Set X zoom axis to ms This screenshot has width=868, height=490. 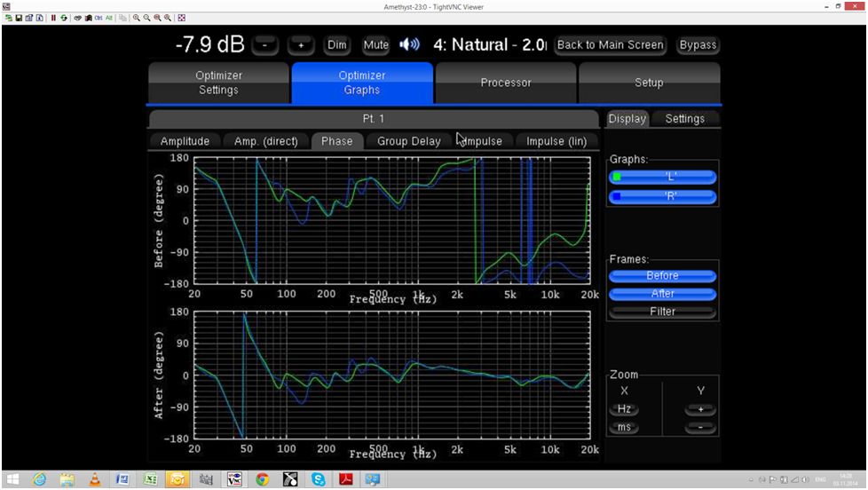click(624, 428)
